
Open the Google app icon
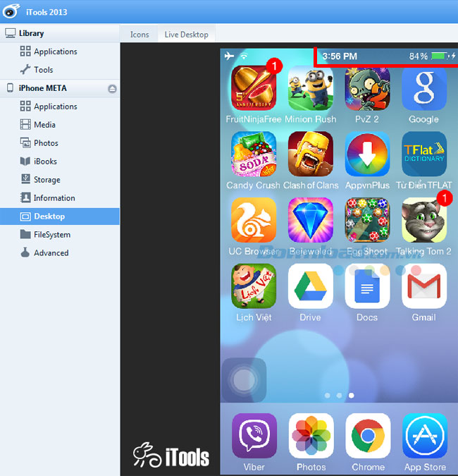click(423, 88)
